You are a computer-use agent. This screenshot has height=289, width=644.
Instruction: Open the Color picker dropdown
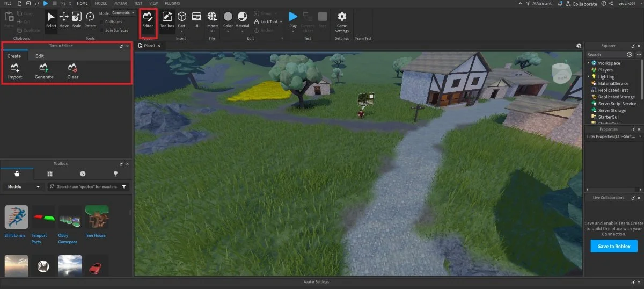(x=228, y=31)
